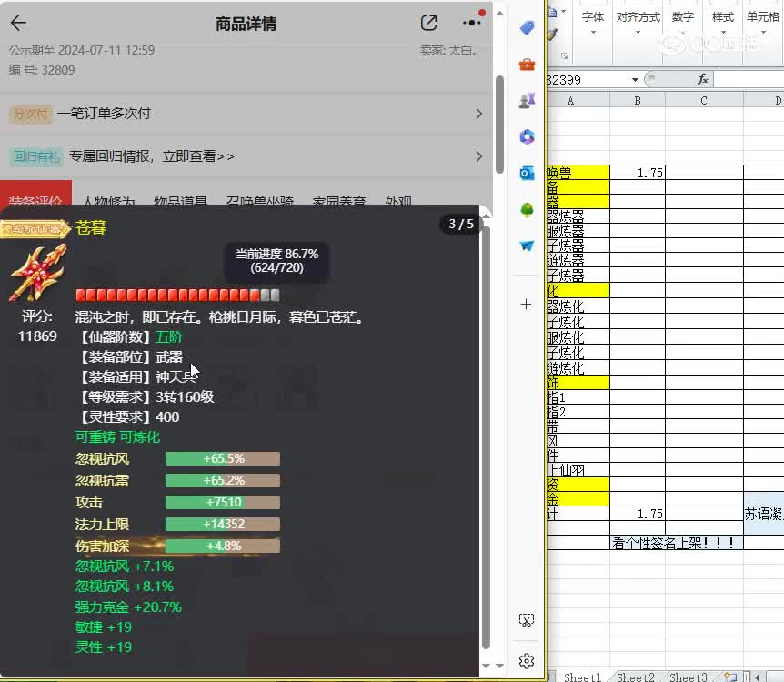Open the blue tag icon in browser sidebar
Viewport: 784px width, 682px height.
[x=527, y=27]
